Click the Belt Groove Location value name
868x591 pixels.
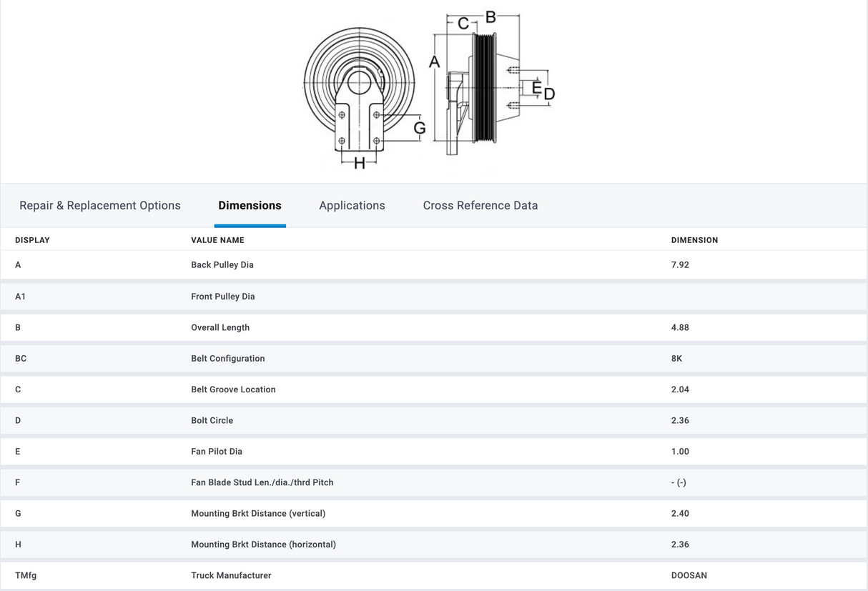[x=233, y=389]
